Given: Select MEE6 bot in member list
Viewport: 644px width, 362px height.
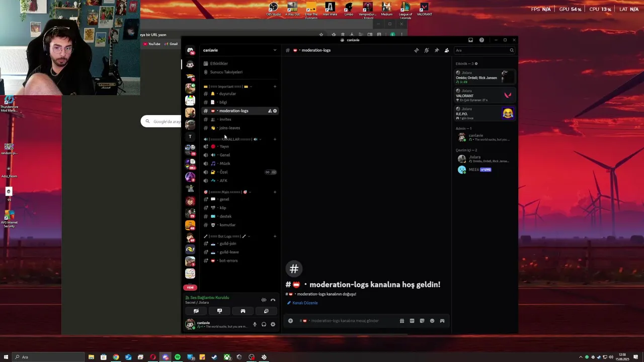Looking at the screenshot, I should point(485,170).
